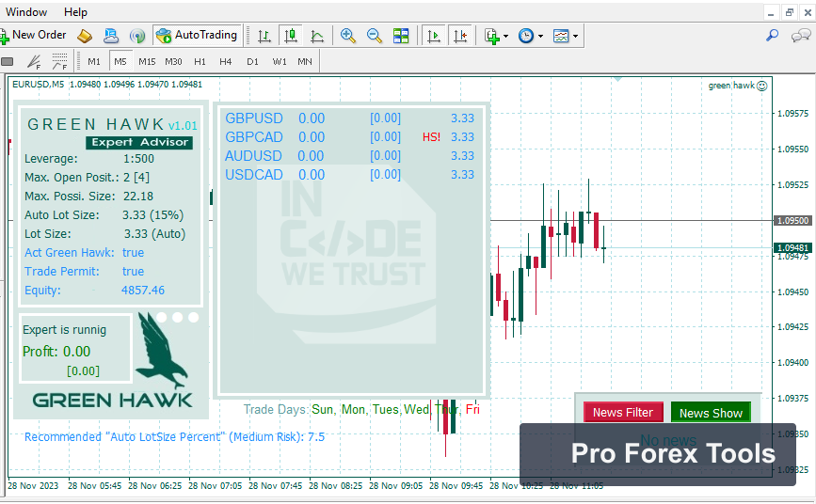Expand the periods dropdown arrow
816x504 pixels.
point(540,37)
